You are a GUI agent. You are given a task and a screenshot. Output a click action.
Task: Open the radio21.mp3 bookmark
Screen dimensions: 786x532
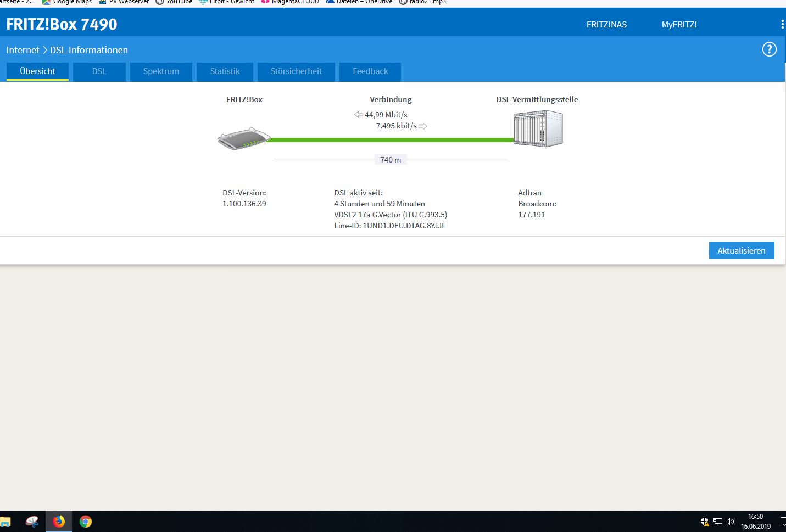pos(422,2)
